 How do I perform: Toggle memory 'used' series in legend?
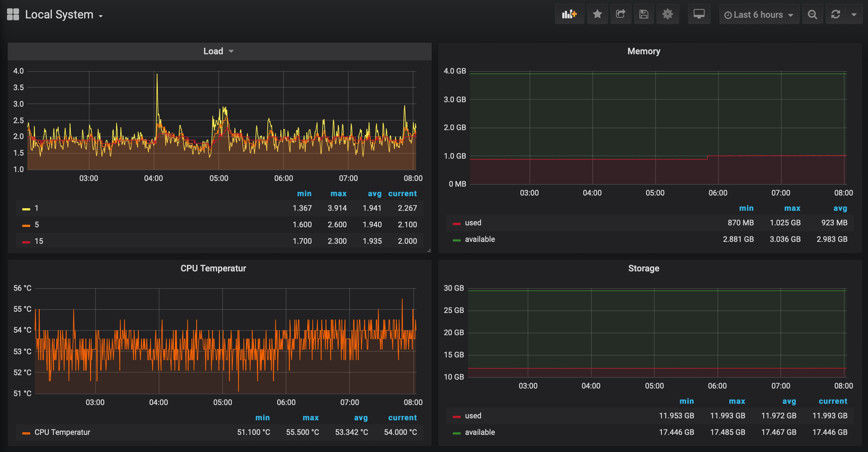coord(473,223)
